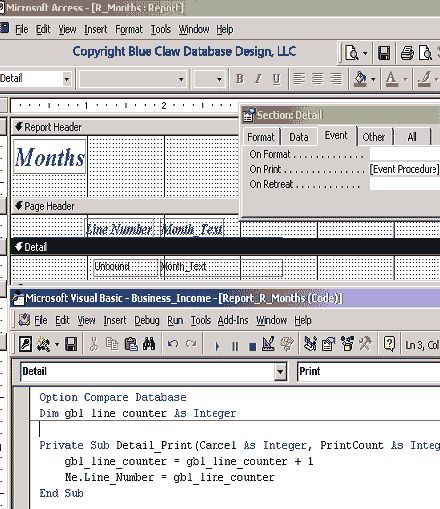Click the printer icon in Access toolbar

tap(407, 53)
